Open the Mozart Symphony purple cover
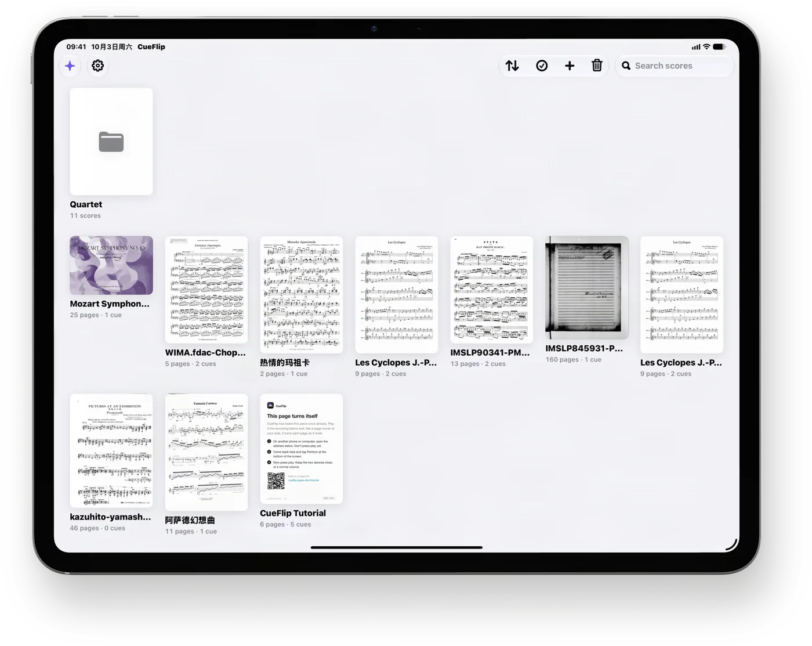 (x=111, y=265)
